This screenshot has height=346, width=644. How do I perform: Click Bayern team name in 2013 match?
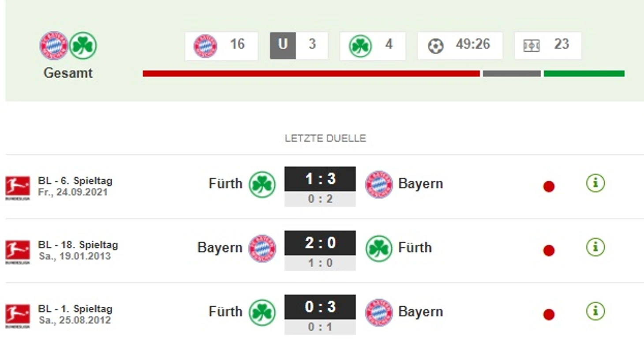220,247
